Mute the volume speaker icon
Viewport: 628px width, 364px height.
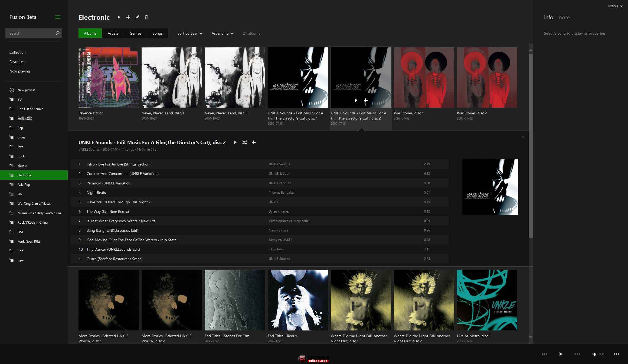pos(594,354)
